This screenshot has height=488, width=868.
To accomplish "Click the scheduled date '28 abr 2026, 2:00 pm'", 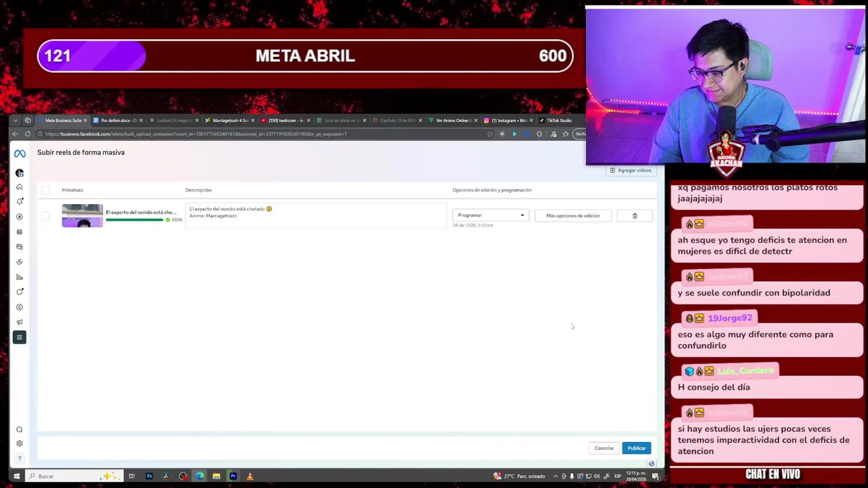I will 473,225.
